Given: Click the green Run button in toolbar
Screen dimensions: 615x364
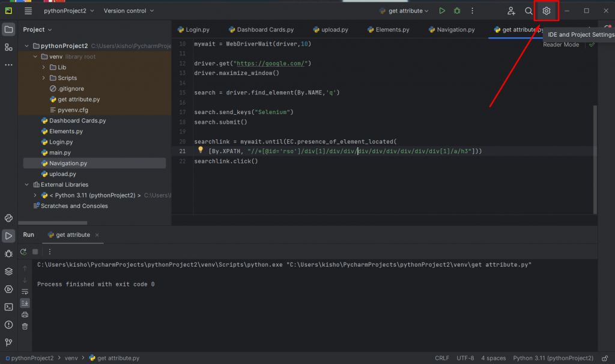Looking at the screenshot, I should coord(442,11).
